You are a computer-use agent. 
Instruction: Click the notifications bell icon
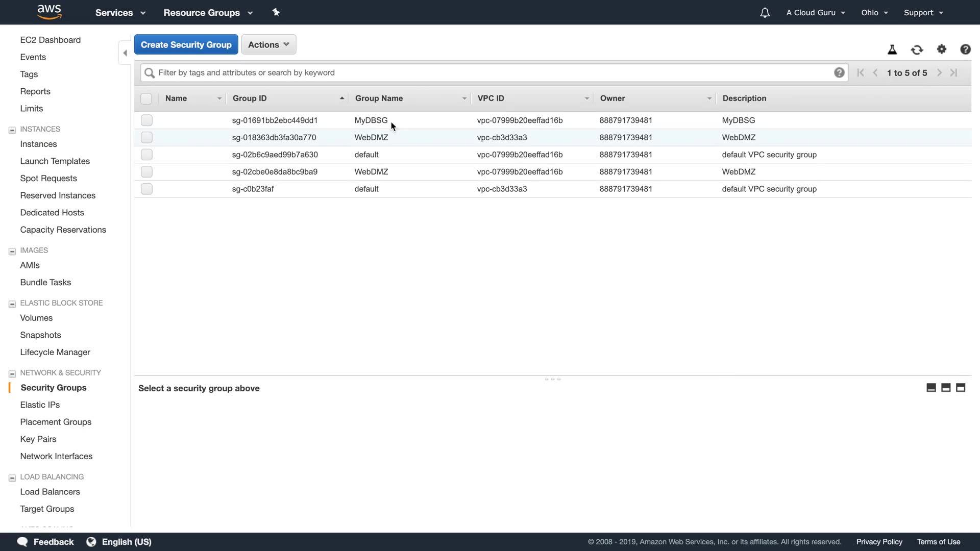click(x=765, y=13)
